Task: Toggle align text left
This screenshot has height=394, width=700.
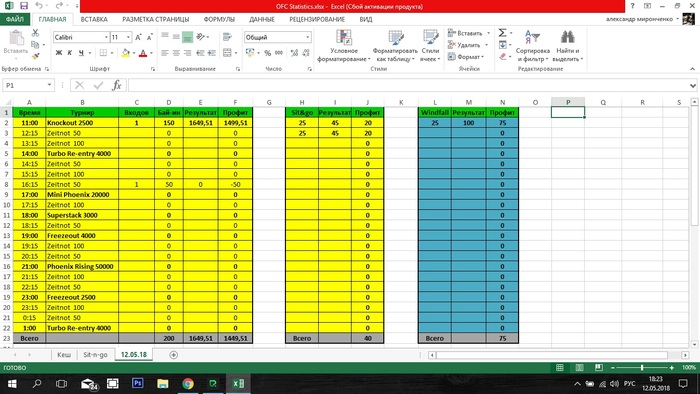Action: tap(165, 53)
